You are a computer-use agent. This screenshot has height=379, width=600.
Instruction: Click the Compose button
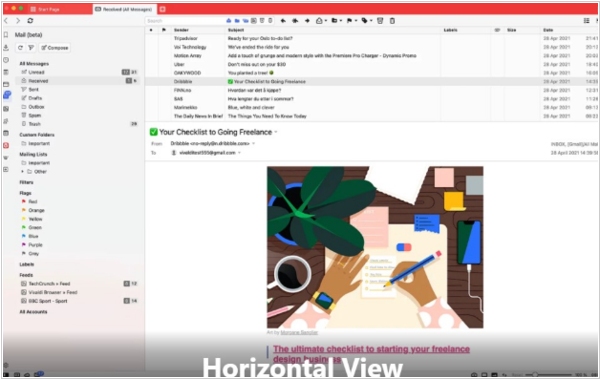[x=55, y=47]
